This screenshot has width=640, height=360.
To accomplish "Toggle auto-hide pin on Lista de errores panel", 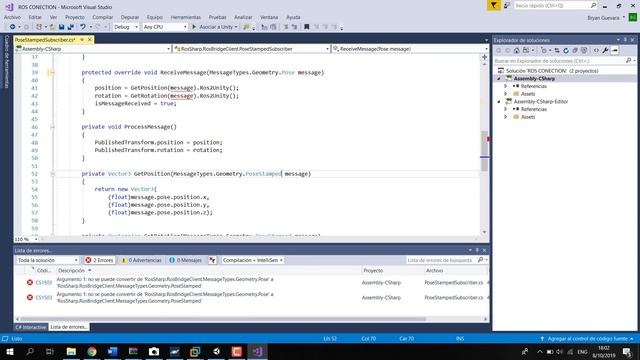I will click(477, 250).
